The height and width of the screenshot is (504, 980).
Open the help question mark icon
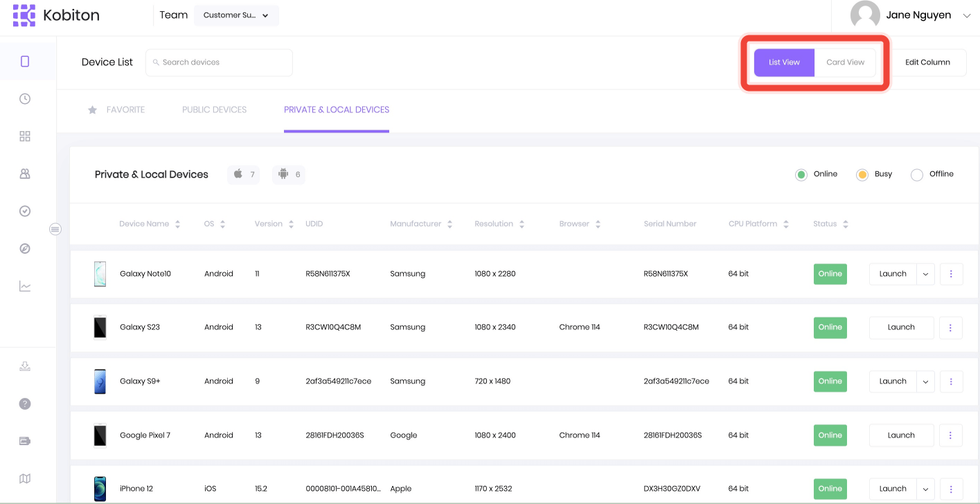[25, 404]
